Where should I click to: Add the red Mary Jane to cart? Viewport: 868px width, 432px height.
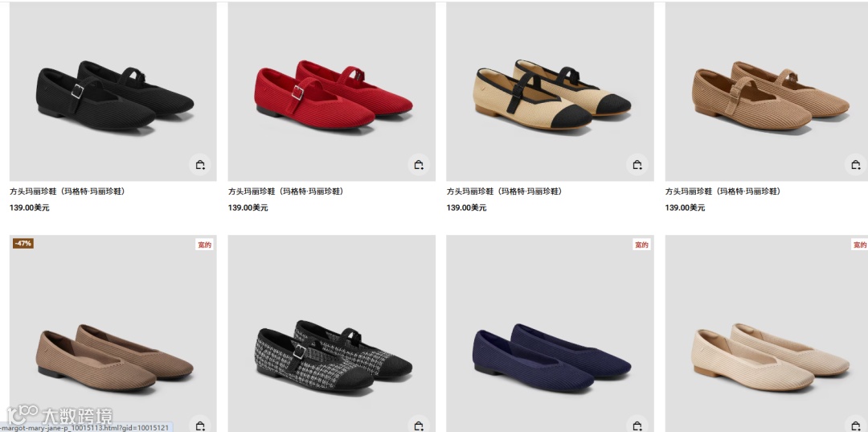tap(419, 164)
